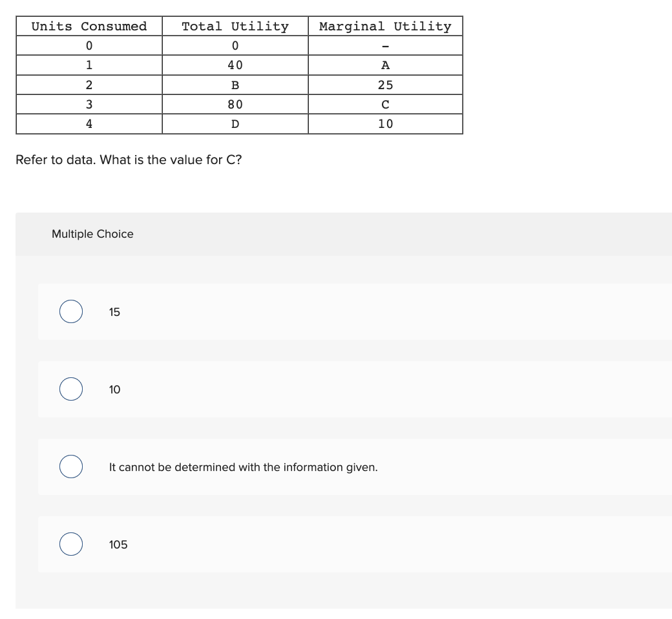Viewport: 672px width, 619px height.
Task: Click the 'Units Consumed' column header
Action: click(88, 26)
